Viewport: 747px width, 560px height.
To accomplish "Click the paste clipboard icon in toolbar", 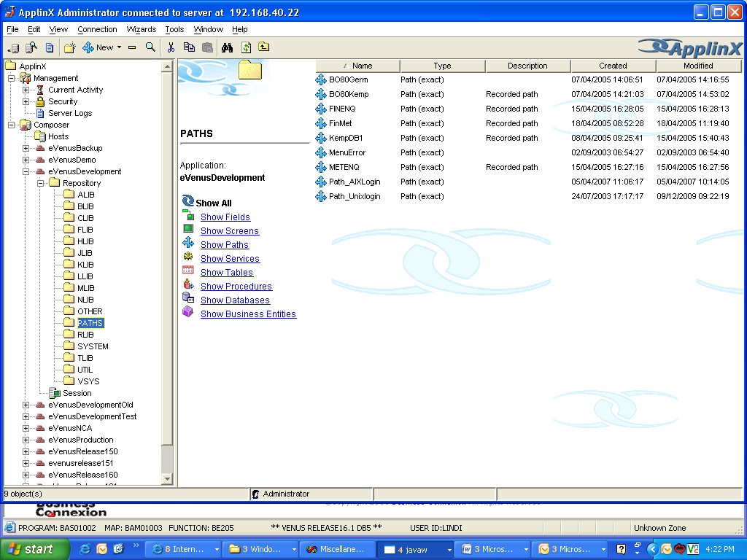I will pyautogui.click(x=207, y=47).
